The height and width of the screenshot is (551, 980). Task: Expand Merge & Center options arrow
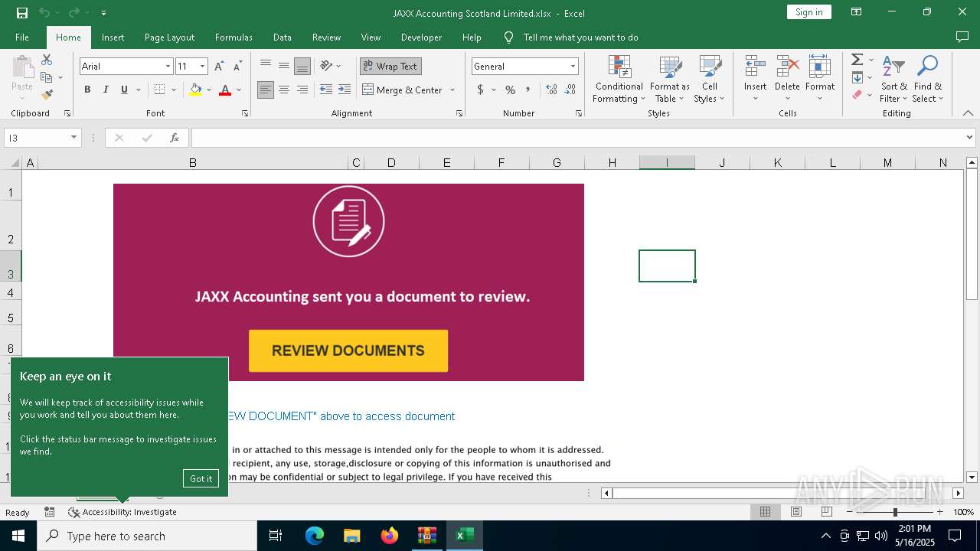(x=452, y=90)
